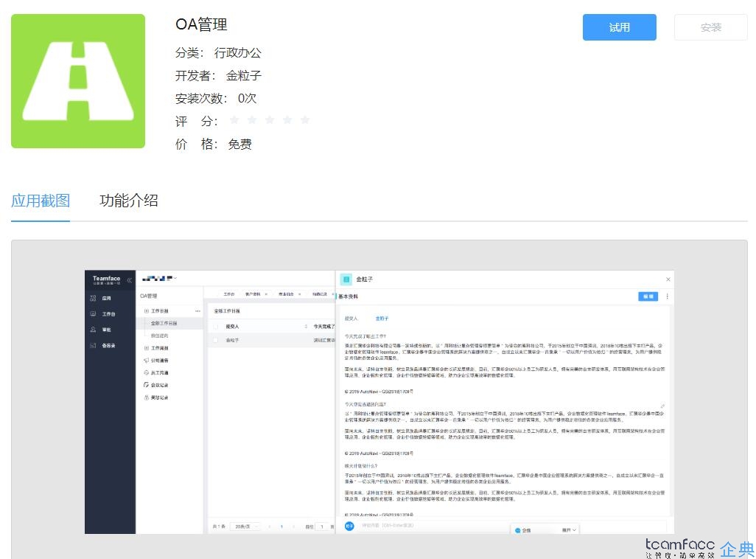This screenshot has height=559, width=756.
Task: Click the 员工沟通 chat icon in preview
Action: (146, 372)
